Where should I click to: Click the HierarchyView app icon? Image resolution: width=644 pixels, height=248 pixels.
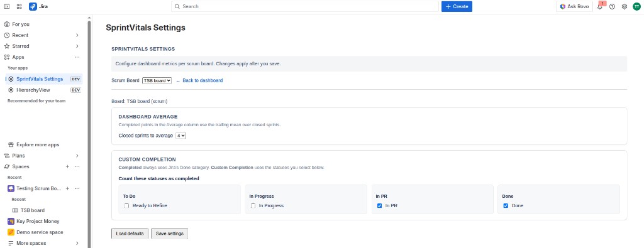pyautogui.click(x=11, y=90)
